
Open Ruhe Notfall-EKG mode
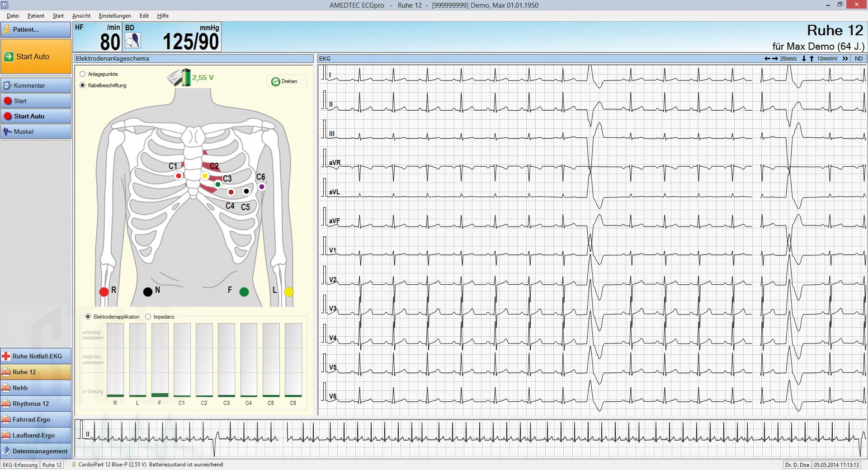pyautogui.click(x=36, y=356)
